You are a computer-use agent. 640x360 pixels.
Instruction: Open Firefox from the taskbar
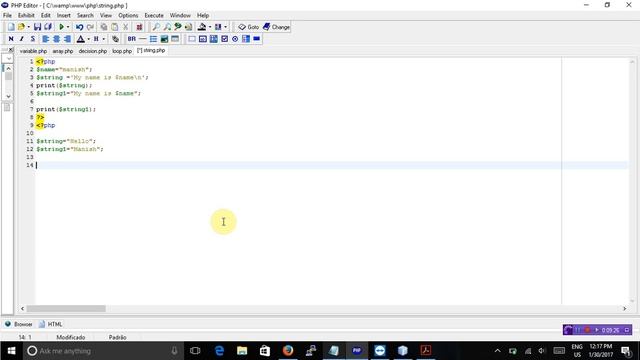(x=288, y=351)
